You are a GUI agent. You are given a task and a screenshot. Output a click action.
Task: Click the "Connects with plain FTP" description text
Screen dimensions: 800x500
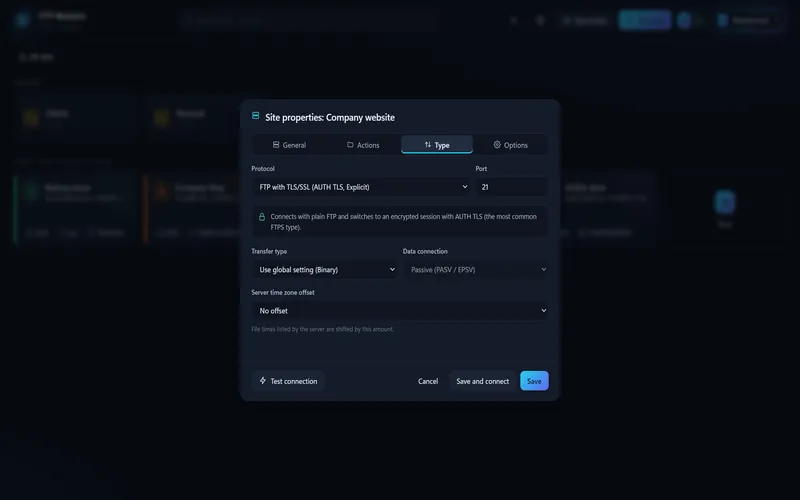[x=403, y=221]
